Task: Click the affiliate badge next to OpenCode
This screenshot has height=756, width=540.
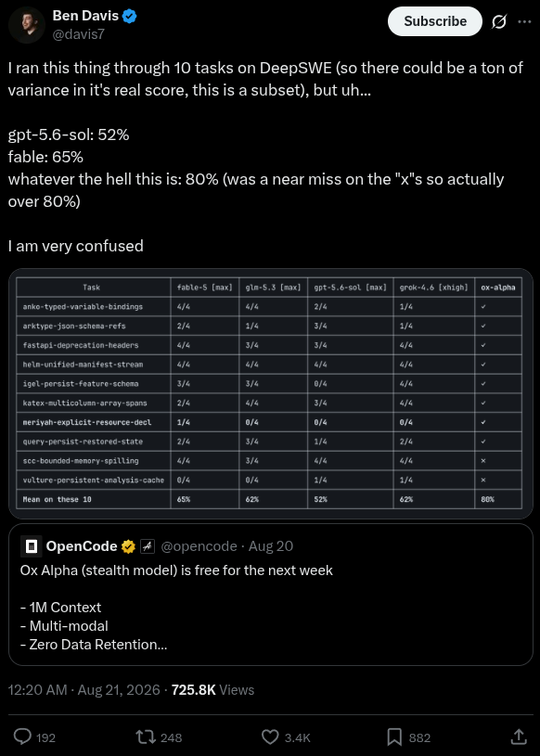Action: pos(147,546)
